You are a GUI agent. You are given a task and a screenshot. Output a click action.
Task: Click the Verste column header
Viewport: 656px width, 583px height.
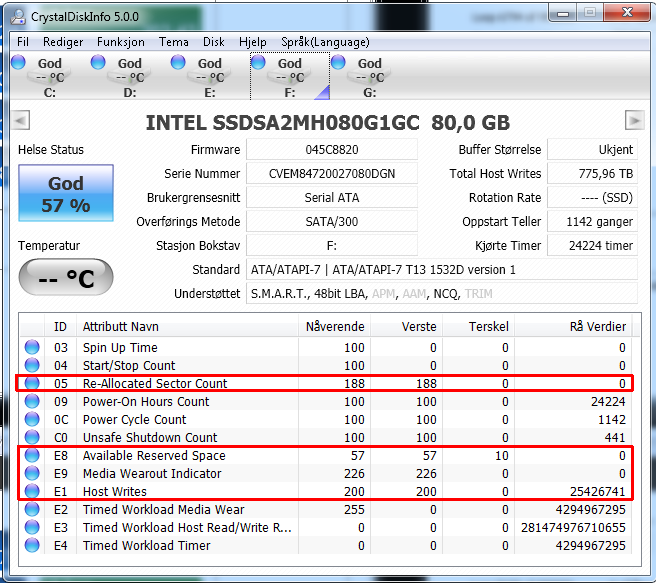pyautogui.click(x=407, y=326)
